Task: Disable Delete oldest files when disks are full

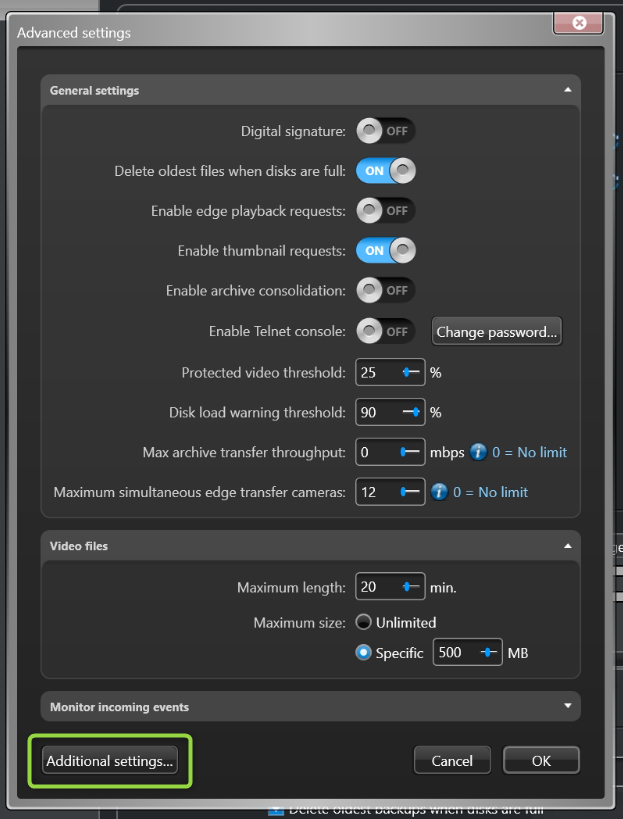Action: pos(385,171)
